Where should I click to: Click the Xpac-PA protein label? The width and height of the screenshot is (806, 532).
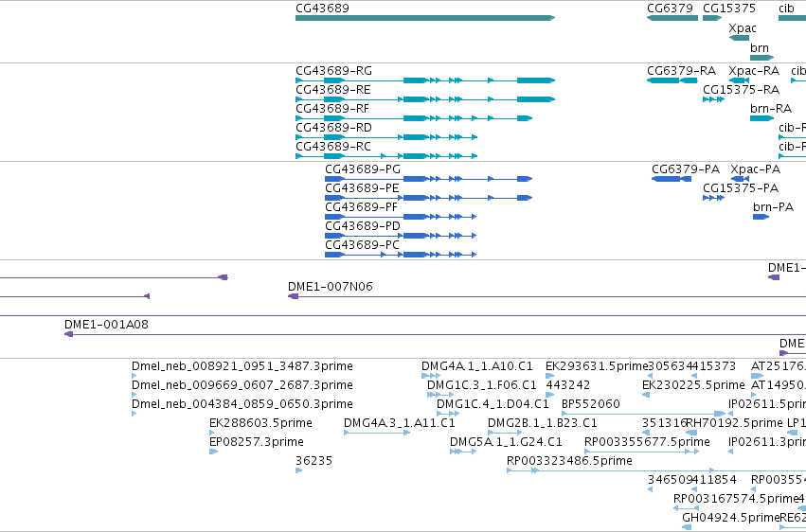click(755, 168)
